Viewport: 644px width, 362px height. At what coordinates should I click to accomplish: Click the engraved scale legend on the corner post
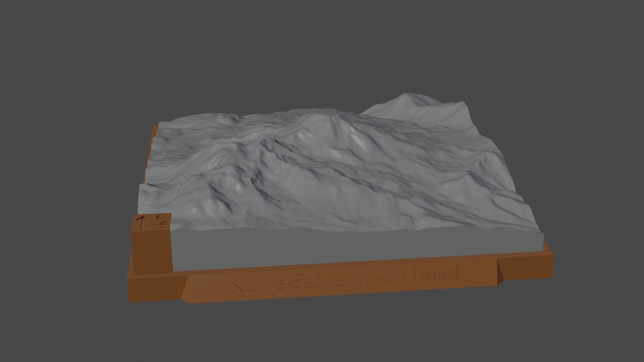160,221
